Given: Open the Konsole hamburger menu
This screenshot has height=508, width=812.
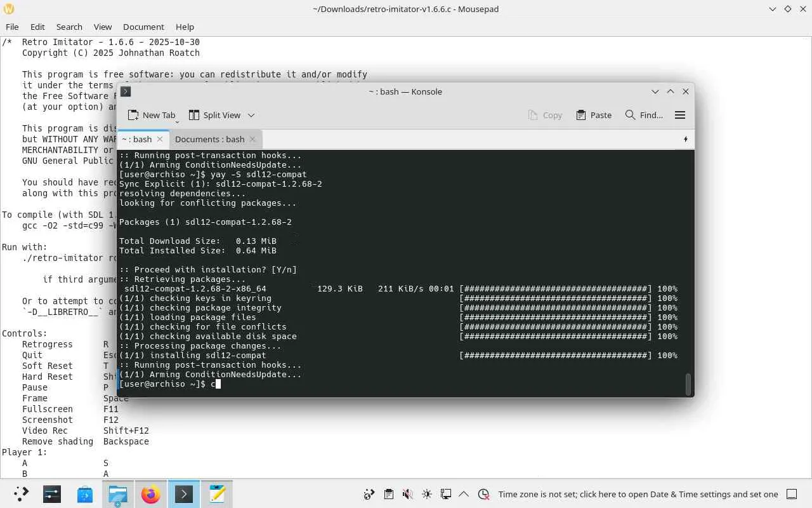Looking at the screenshot, I should 680,115.
